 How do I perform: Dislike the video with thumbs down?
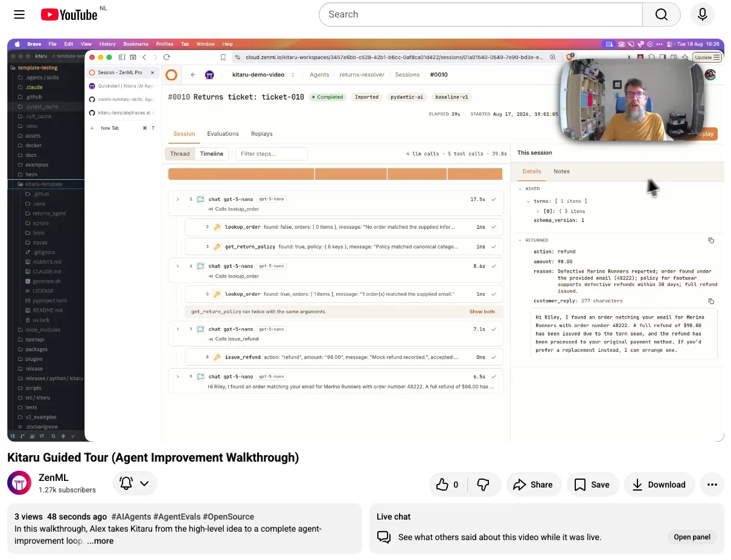pos(484,484)
